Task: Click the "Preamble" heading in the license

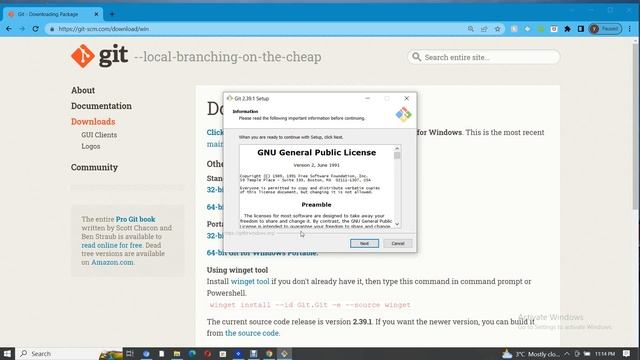Action: pyautogui.click(x=316, y=205)
